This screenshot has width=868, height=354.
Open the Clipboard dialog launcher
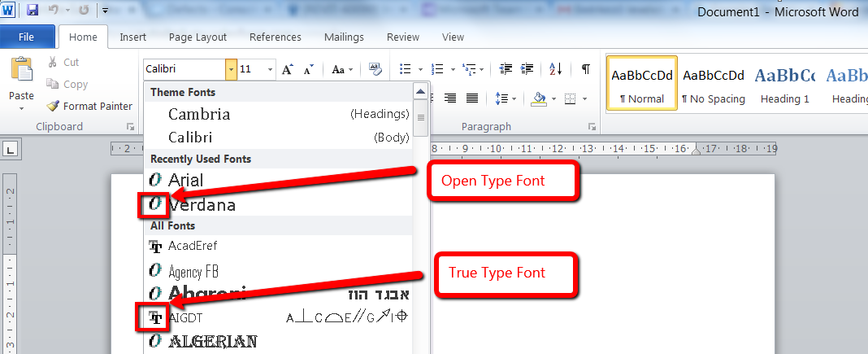(131, 127)
